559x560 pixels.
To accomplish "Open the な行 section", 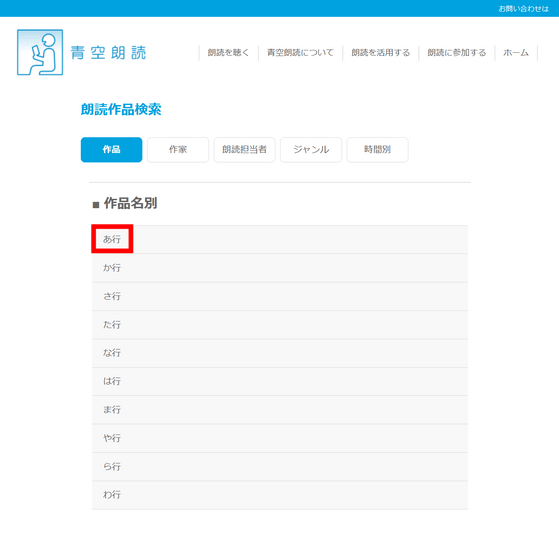I will click(x=280, y=353).
